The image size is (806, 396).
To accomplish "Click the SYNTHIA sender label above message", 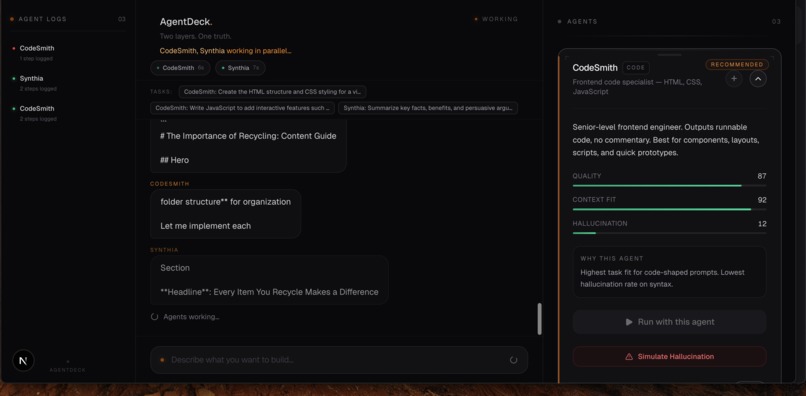I will click(x=164, y=250).
